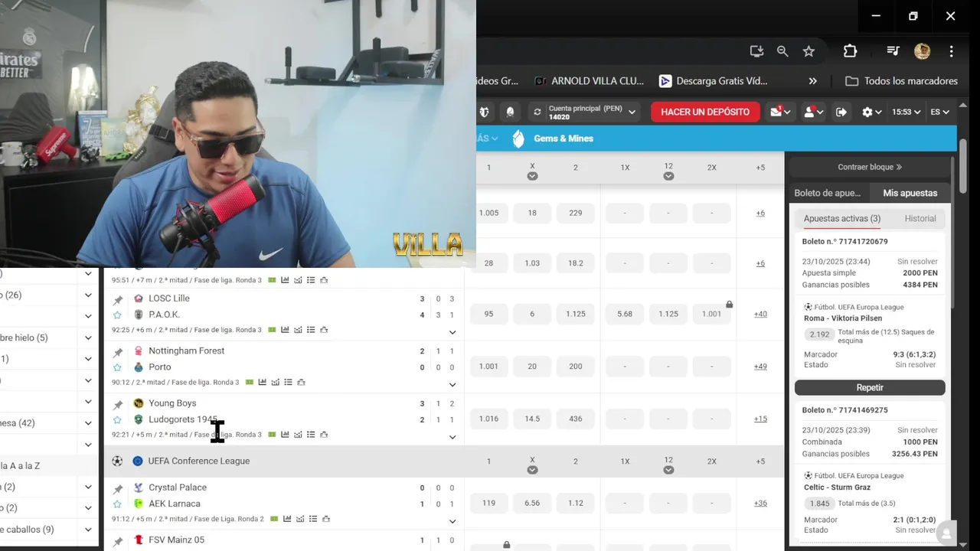The height and width of the screenshot is (551, 980).
Task: Open green pitch view for Young Boys match
Action: pyautogui.click(x=272, y=435)
